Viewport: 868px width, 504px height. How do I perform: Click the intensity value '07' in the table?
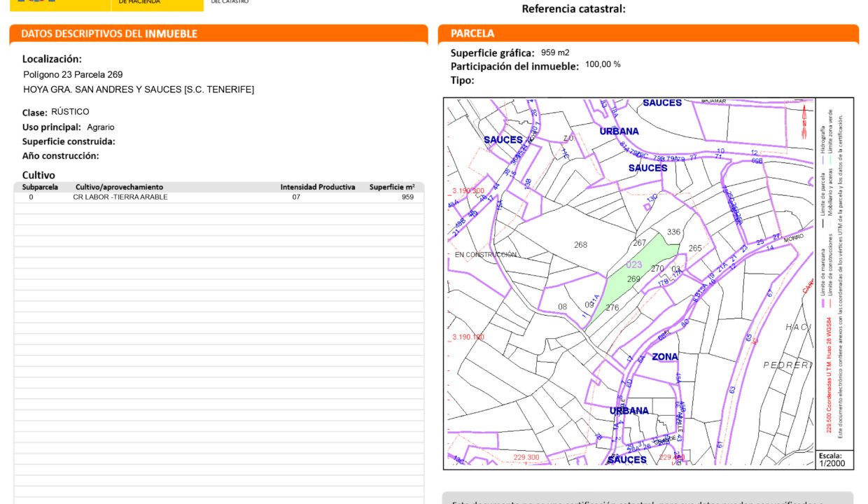[296, 197]
